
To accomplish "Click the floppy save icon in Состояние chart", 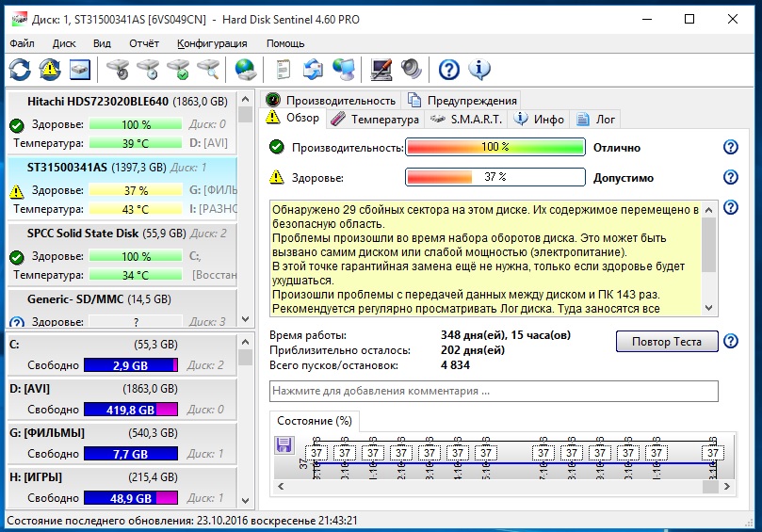I will coord(284,444).
